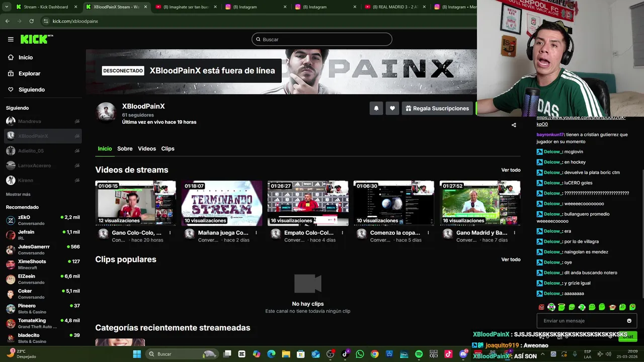
Task: Open Siguiendo in the sidebar
Action: coord(31,89)
